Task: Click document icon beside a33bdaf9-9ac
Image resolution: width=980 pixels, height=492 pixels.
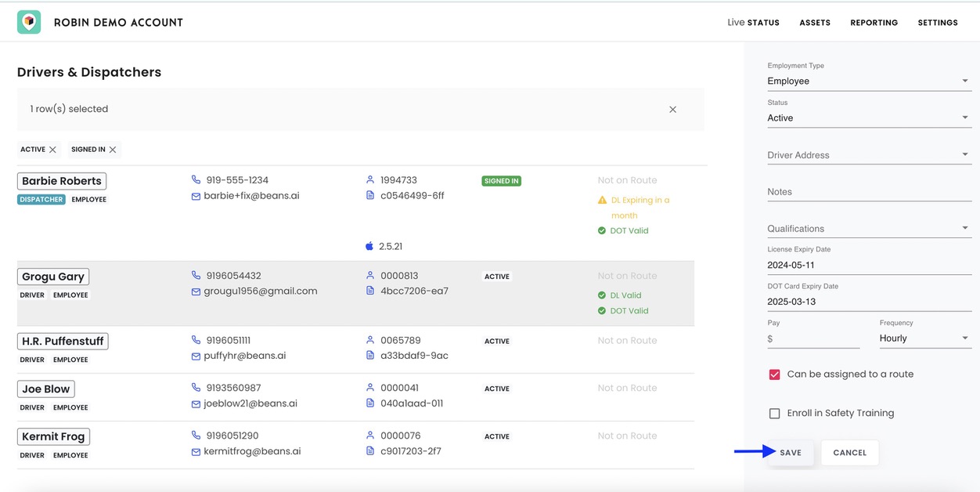Action: tap(370, 355)
